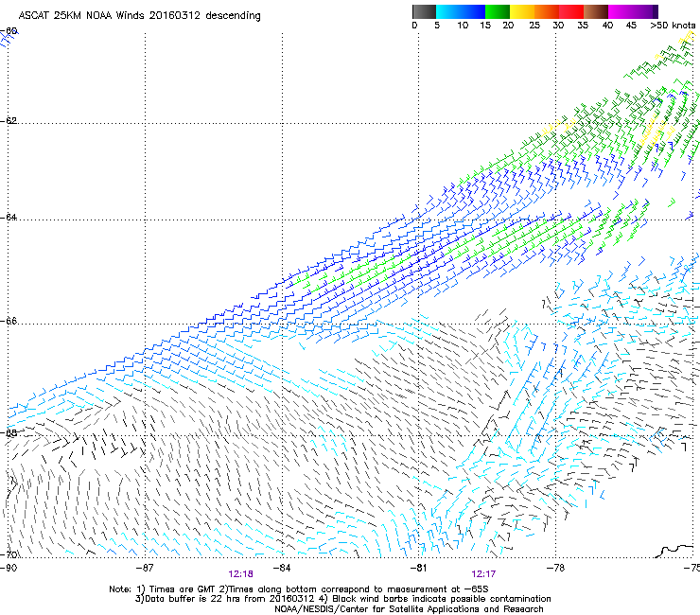Click the '10' legend scale label
This screenshot has height=615, width=700.
click(x=463, y=26)
